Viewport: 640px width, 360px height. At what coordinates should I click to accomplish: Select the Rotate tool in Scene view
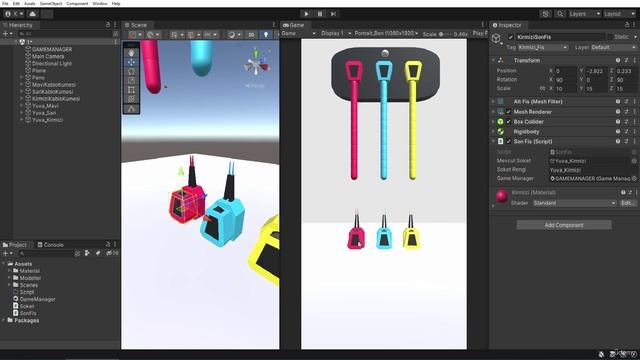tap(131, 71)
